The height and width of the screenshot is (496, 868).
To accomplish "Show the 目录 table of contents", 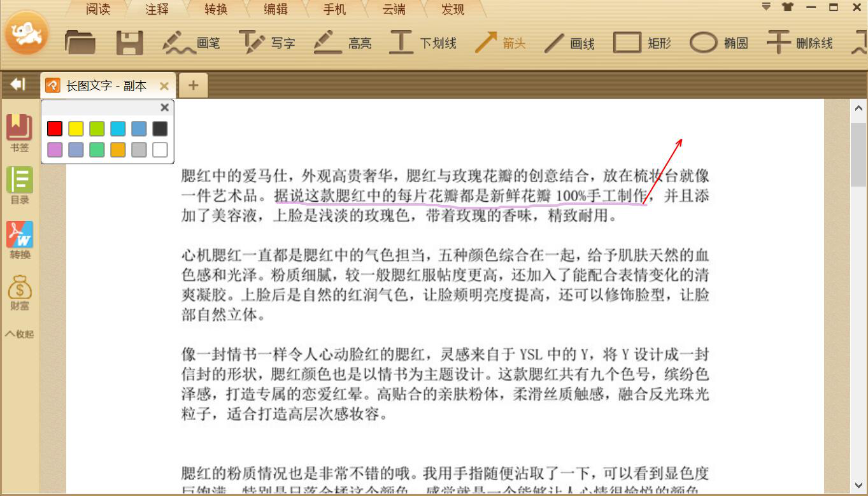I will [20, 186].
